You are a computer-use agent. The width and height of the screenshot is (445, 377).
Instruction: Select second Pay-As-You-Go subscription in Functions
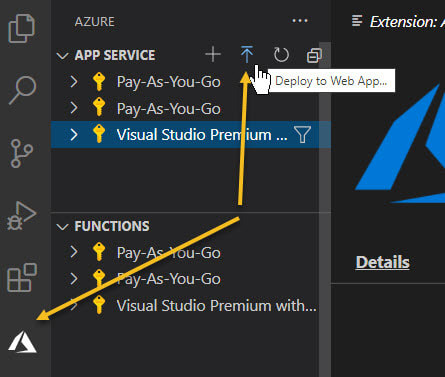[x=185, y=279]
